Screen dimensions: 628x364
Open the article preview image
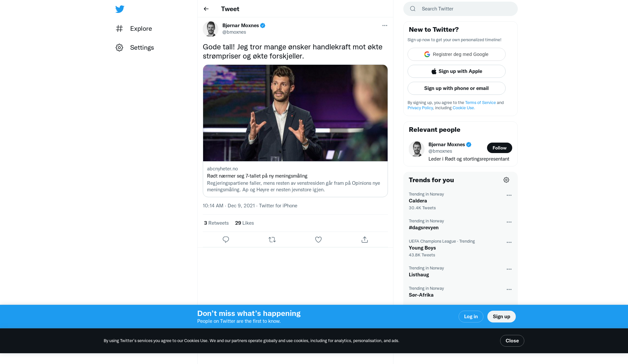(295, 113)
